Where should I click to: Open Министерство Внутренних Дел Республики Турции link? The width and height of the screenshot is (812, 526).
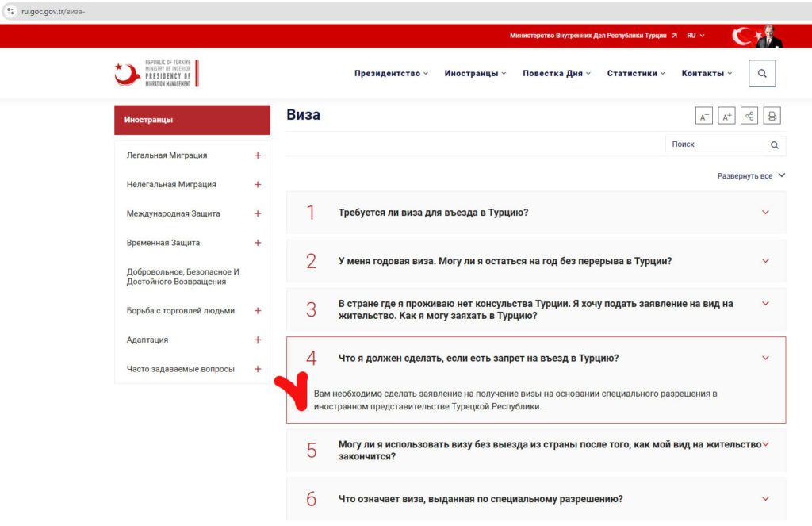tap(593, 36)
